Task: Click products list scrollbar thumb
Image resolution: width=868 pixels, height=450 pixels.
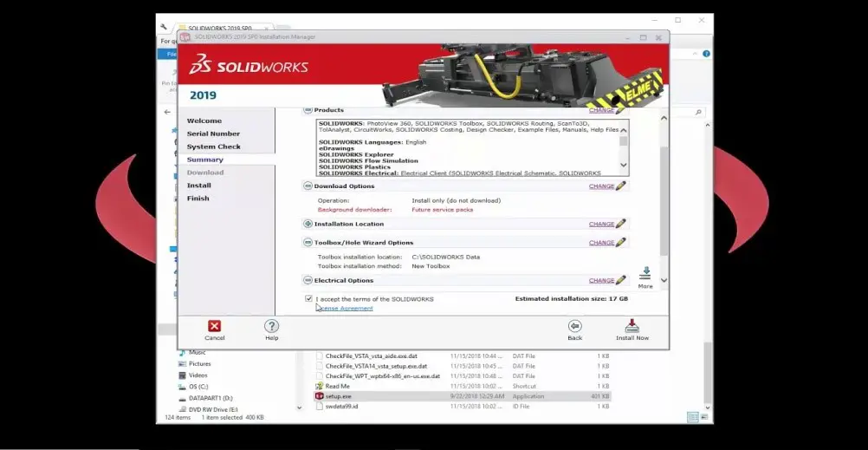Action: [624, 140]
